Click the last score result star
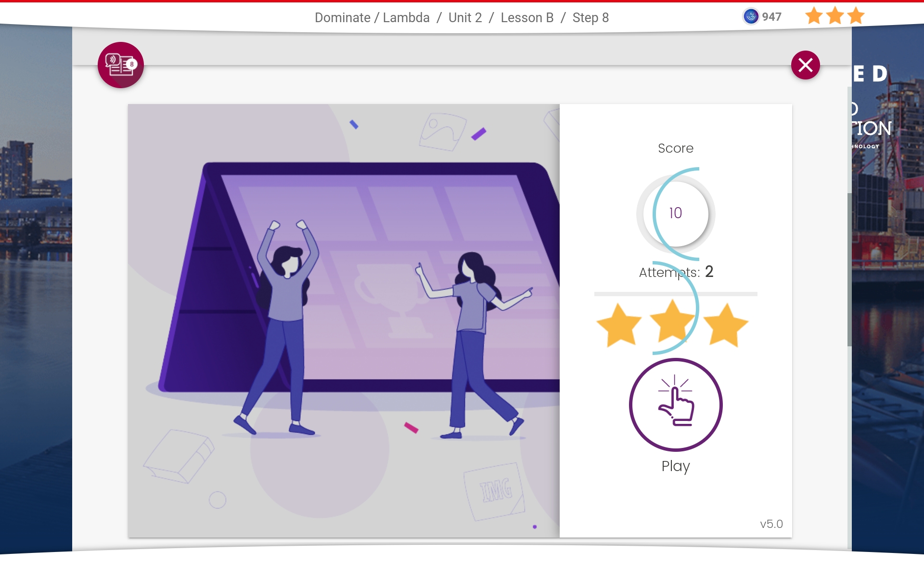This screenshot has width=924, height=578. [x=725, y=325]
